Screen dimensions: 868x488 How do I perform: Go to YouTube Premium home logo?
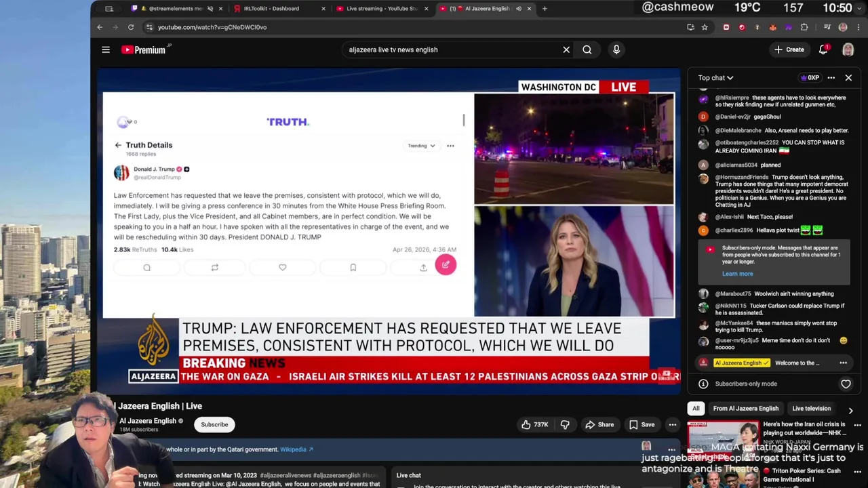pyautogui.click(x=144, y=49)
